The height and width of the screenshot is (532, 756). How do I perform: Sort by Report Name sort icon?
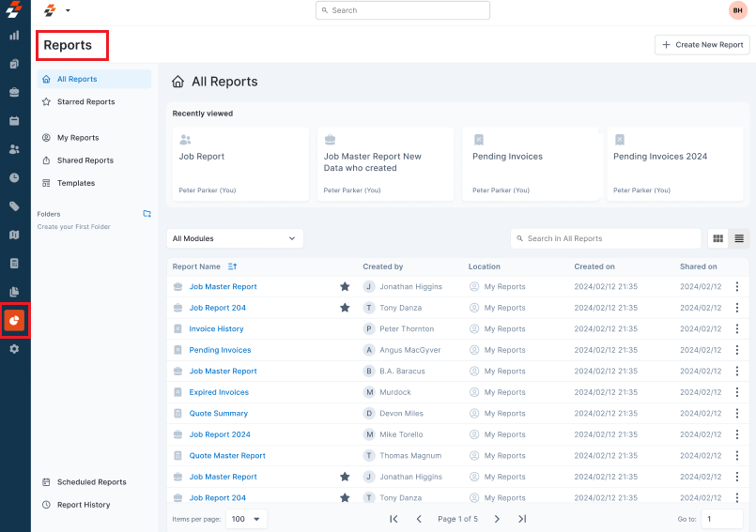point(232,266)
